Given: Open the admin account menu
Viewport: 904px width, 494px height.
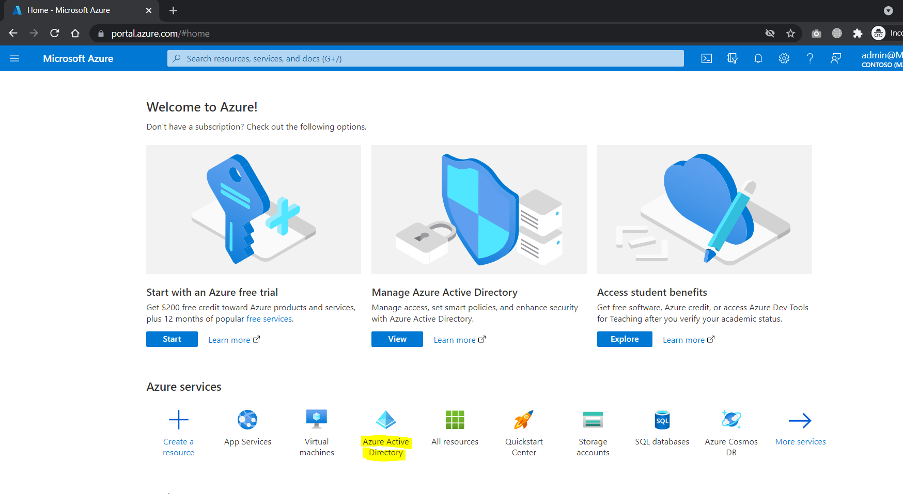Looking at the screenshot, I should tap(882, 58).
